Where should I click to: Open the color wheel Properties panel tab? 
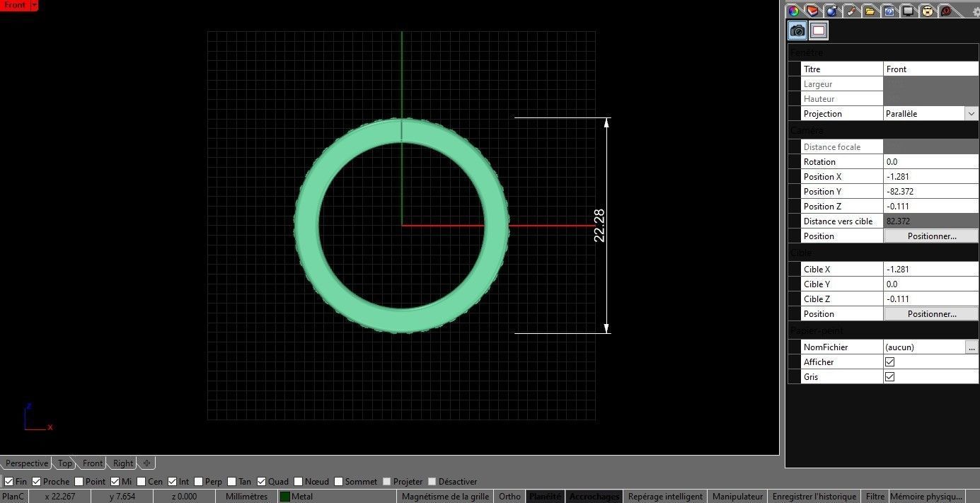coord(794,11)
